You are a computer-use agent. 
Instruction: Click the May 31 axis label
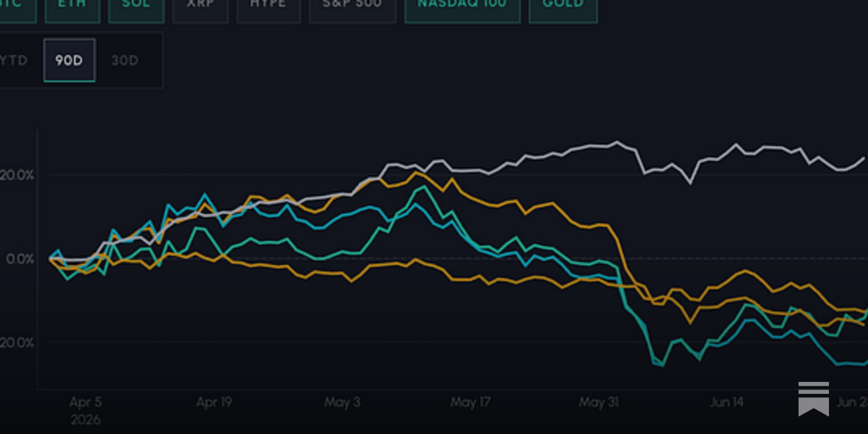(x=598, y=402)
